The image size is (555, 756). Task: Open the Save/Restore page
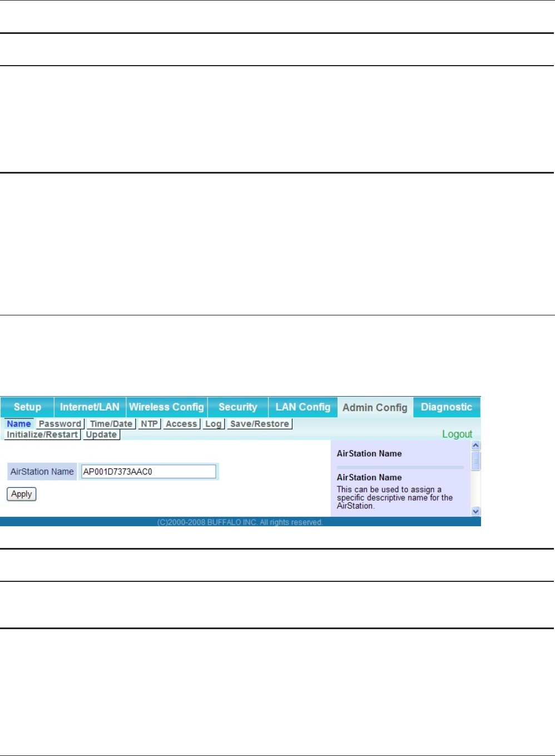pyautogui.click(x=260, y=424)
